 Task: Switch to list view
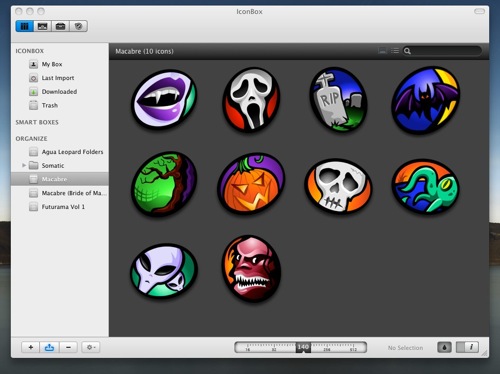[x=395, y=51]
